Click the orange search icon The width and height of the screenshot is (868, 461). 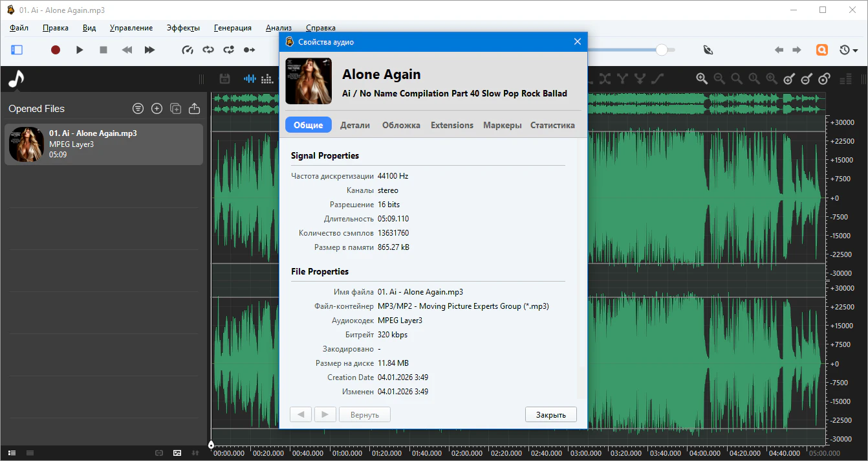(822, 50)
